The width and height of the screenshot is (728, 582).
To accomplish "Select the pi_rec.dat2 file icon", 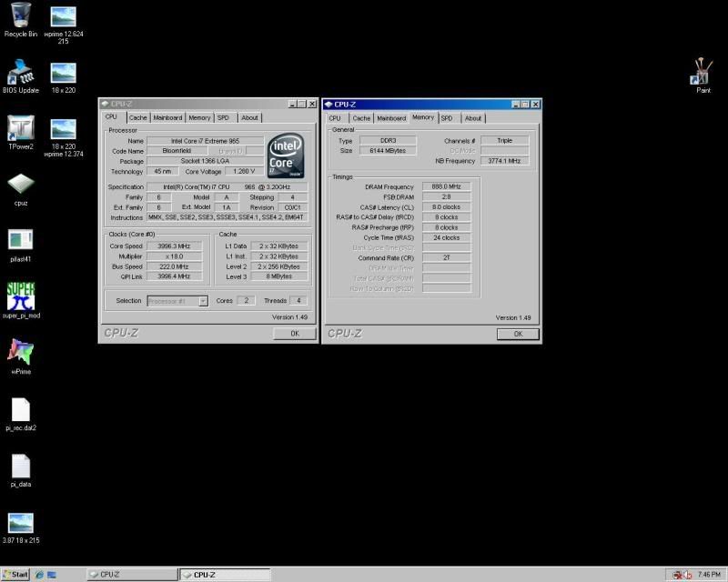I will click(20, 410).
